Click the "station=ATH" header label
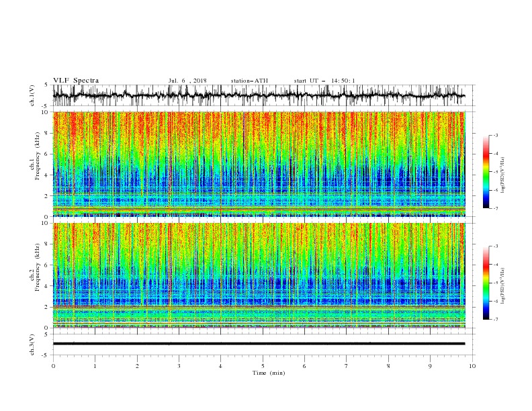This screenshot has height=411, width=532. click(x=249, y=81)
